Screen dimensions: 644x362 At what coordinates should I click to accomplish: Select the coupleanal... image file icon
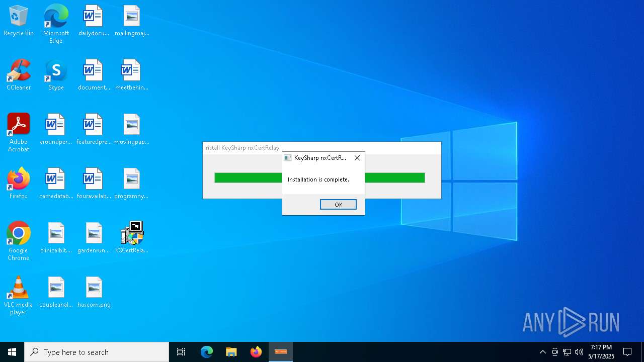[x=56, y=293]
